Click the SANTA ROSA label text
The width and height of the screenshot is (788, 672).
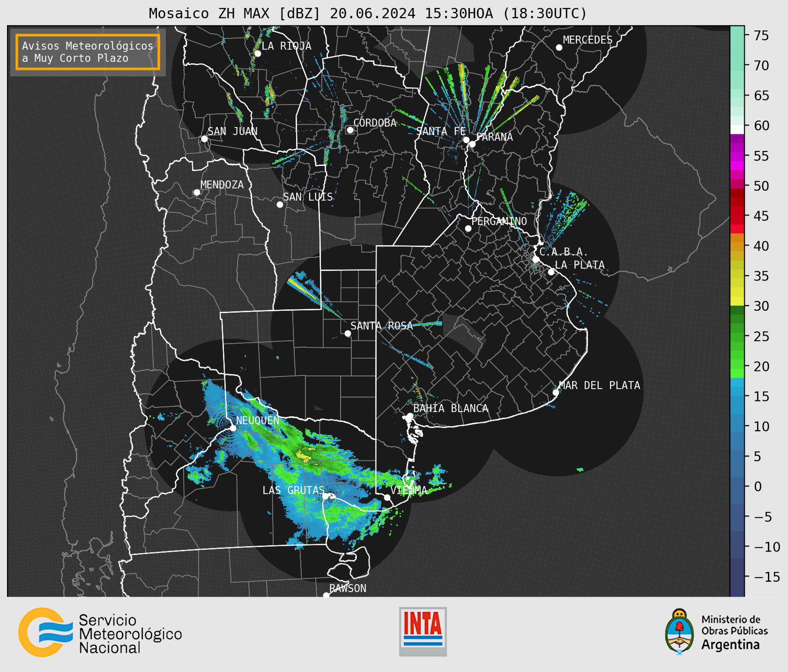382,326
